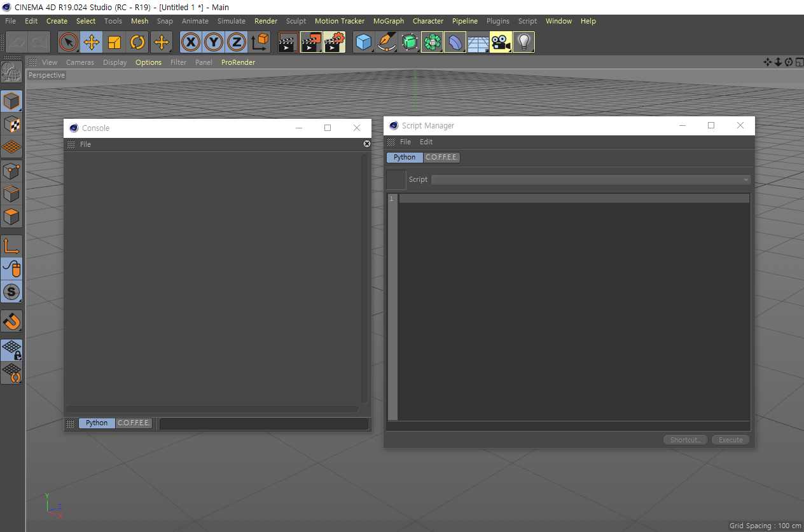Toggle Z-axis lock

(237, 43)
